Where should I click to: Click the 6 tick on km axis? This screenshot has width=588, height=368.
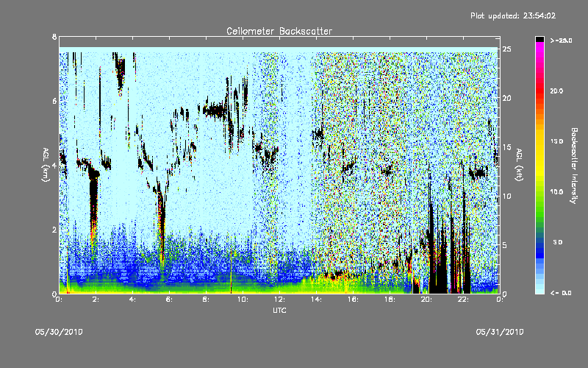click(x=54, y=101)
